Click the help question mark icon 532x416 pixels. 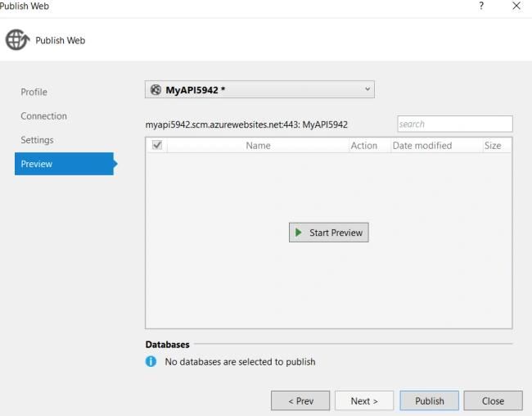481,6
